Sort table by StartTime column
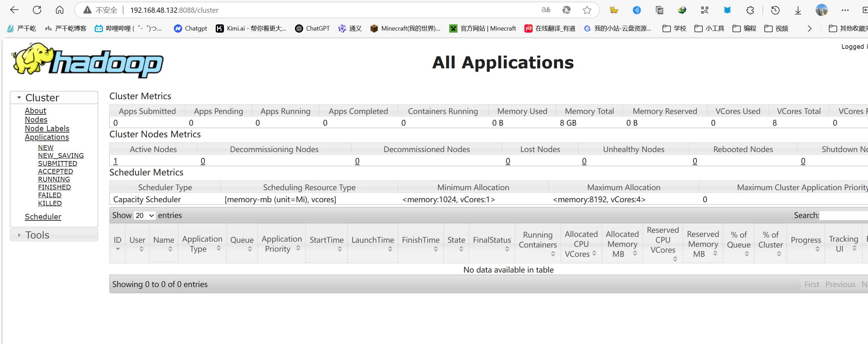 (326, 243)
